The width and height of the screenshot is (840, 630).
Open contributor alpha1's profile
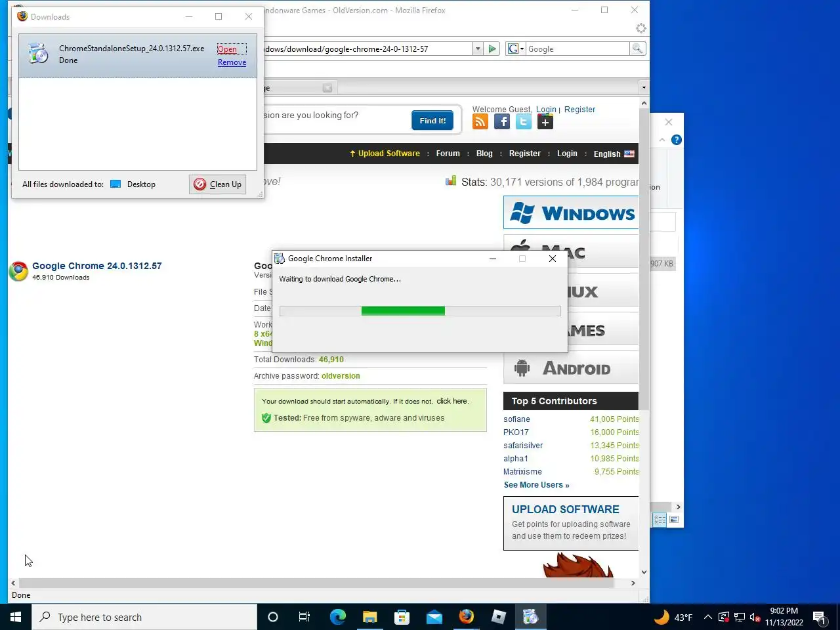pyautogui.click(x=516, y=459)
